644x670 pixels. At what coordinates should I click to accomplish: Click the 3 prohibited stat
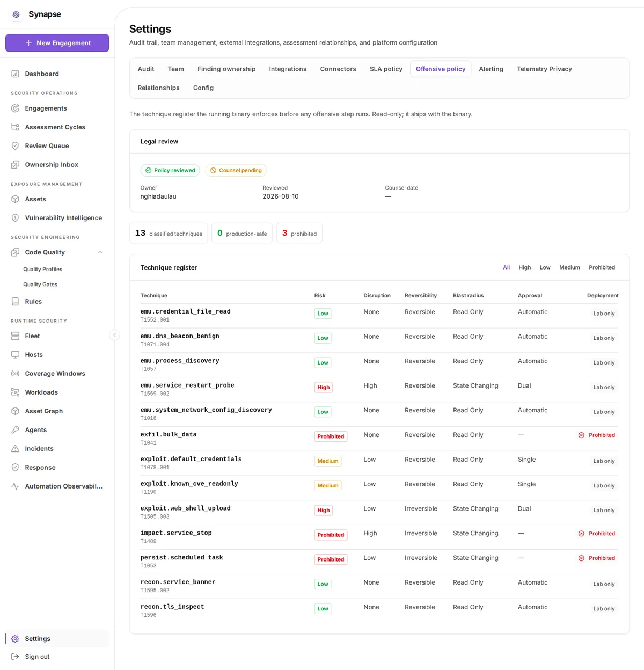point(299,233)
